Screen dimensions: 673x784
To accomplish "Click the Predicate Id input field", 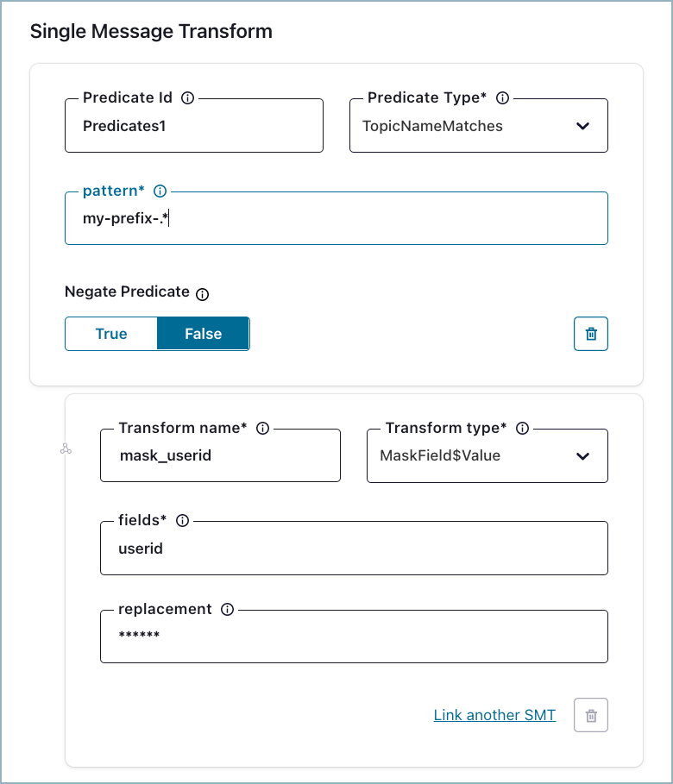I will point(194,126).
